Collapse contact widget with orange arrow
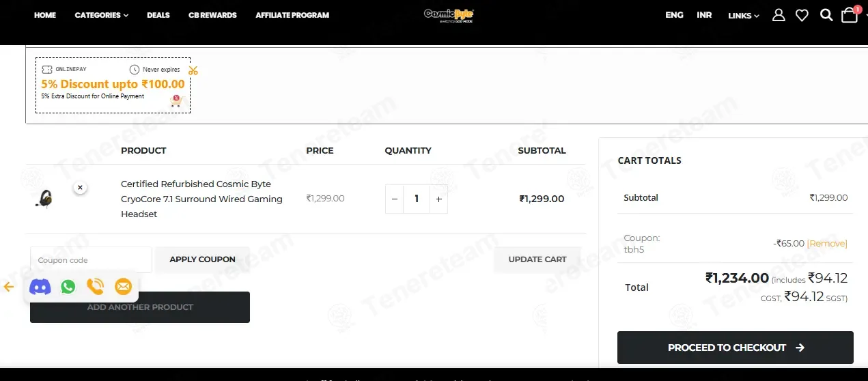This screenshot has width=868, height=381. tap(9, 287)
